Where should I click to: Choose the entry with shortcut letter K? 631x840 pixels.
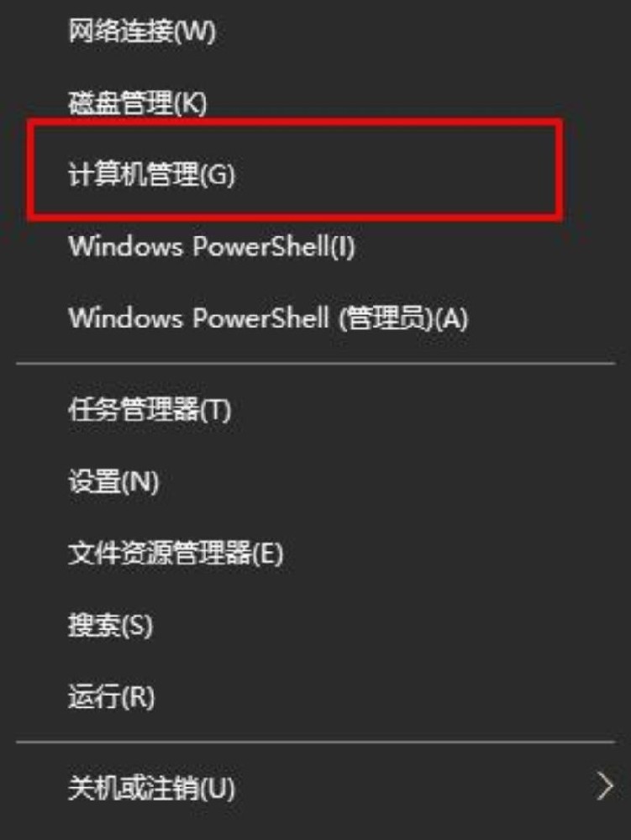click(316, 102)
